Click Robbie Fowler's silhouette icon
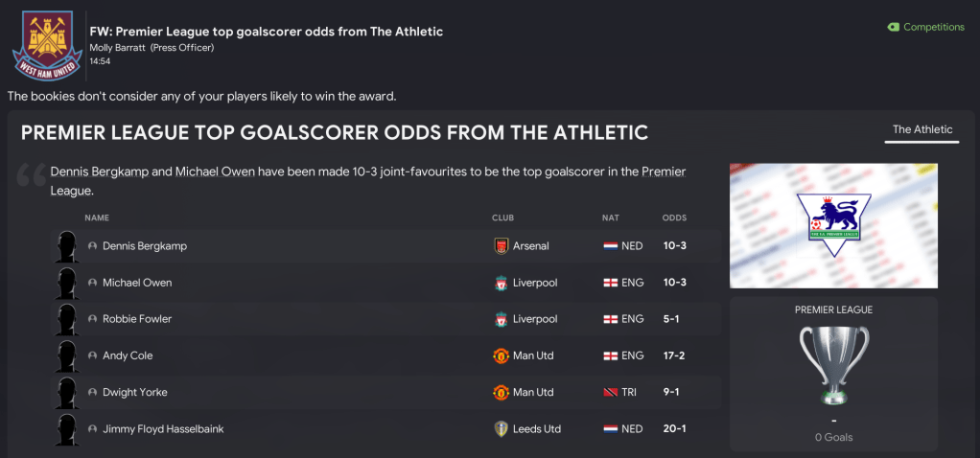 66,319
